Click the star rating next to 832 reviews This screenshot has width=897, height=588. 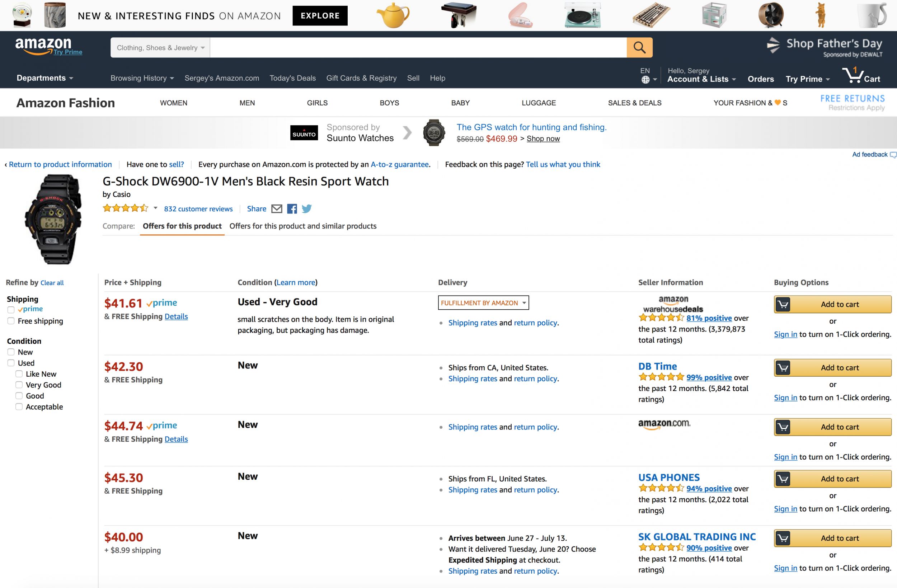pos(126,208)
